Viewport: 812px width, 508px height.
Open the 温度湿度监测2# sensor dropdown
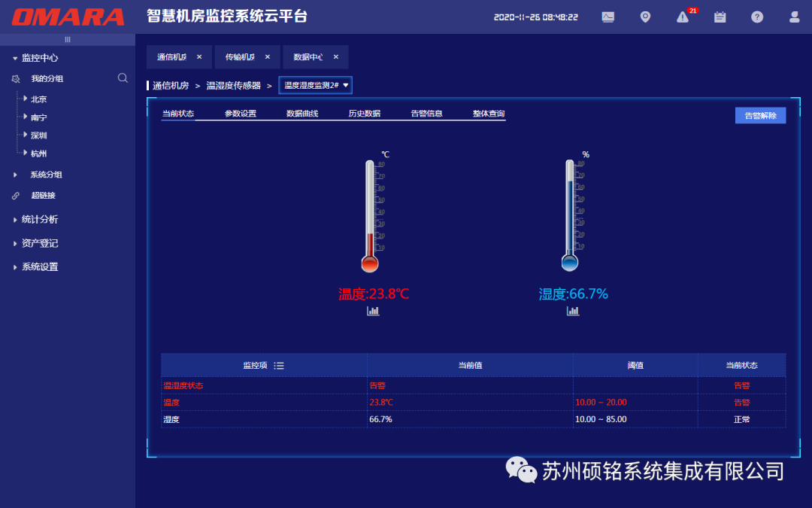pyautogui.click(x=316, y=85)
